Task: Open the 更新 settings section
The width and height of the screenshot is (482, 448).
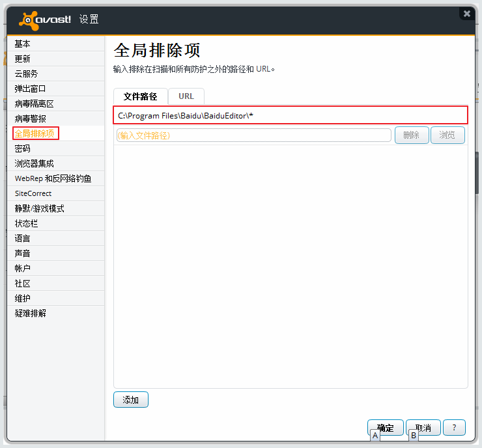Action: 55,59
